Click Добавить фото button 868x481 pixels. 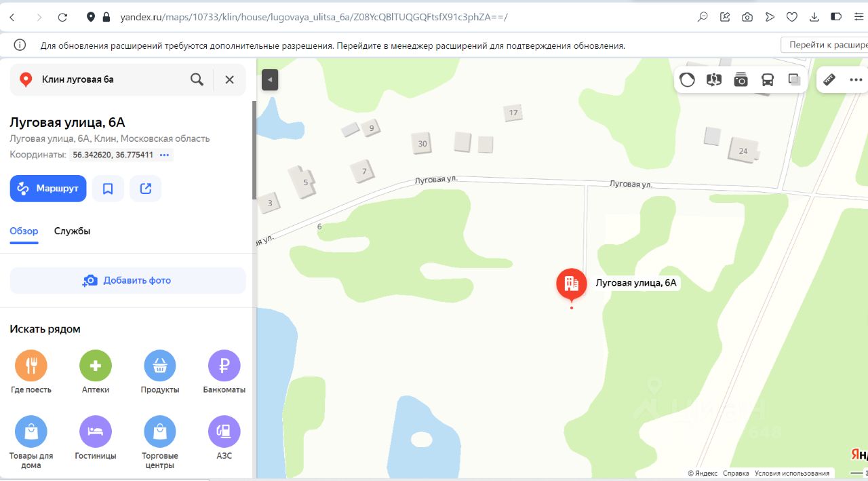point(127,280)
